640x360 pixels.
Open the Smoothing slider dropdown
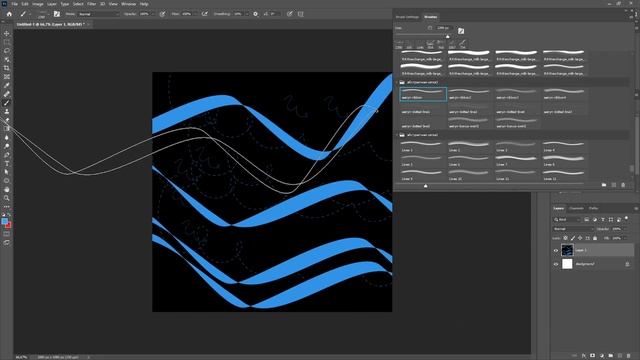(x=247, y=14)
